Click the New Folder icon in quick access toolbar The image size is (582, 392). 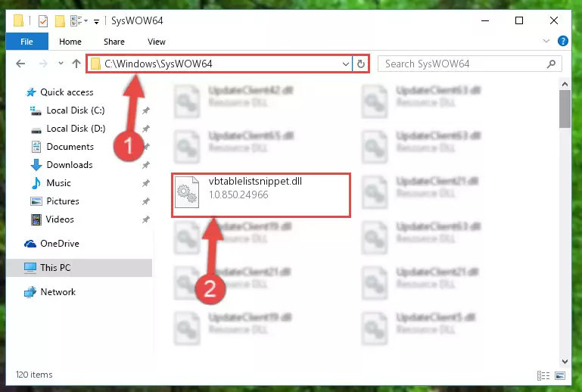click(x=60, y=20)
